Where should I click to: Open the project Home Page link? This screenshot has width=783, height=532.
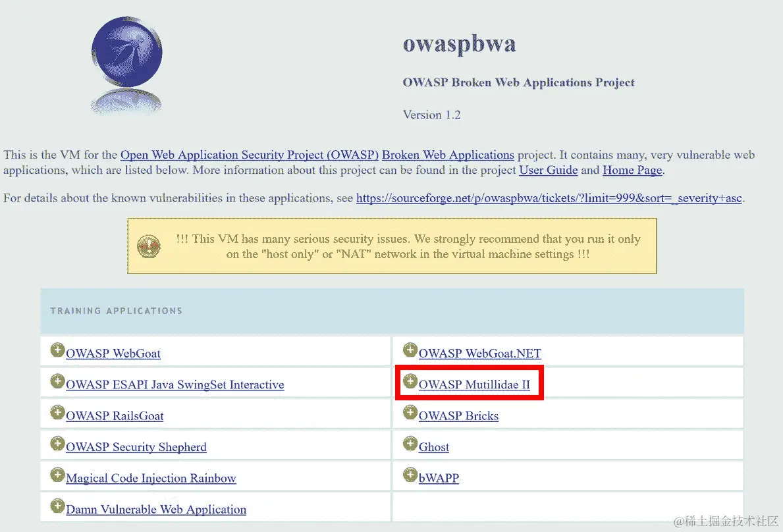tap(632, 170)
